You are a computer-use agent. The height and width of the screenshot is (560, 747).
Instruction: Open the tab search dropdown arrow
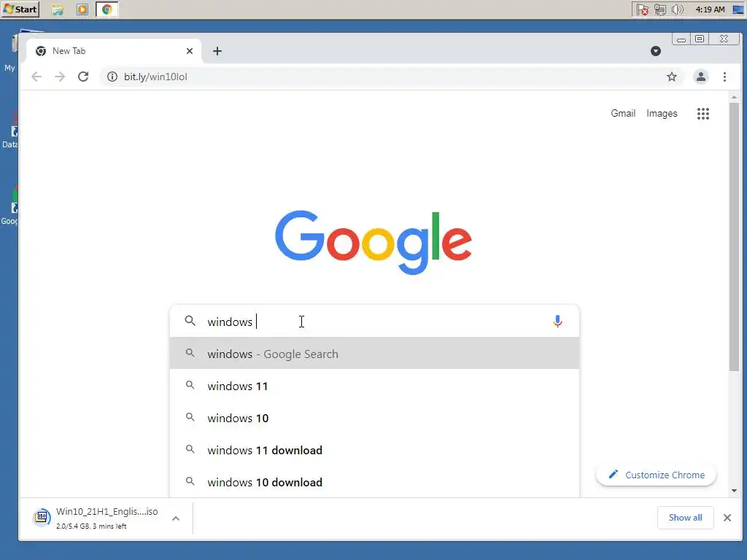pos(656,51)
